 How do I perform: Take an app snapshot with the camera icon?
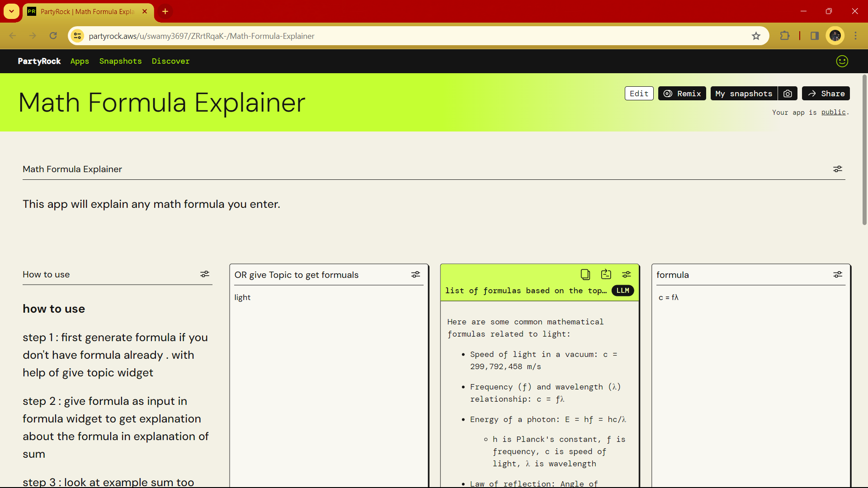tap(788, 94)
